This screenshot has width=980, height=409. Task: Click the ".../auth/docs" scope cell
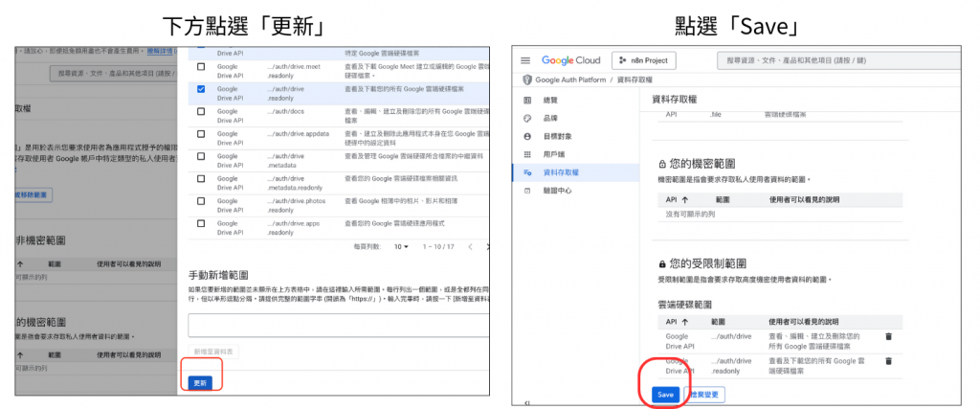[285, 111]
